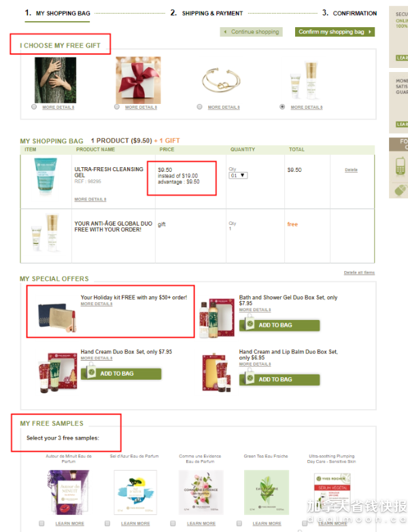This screenshot has height=532, width=408.
Task: Click the computer mouse icon in sidebar
Action: [401, 190]
